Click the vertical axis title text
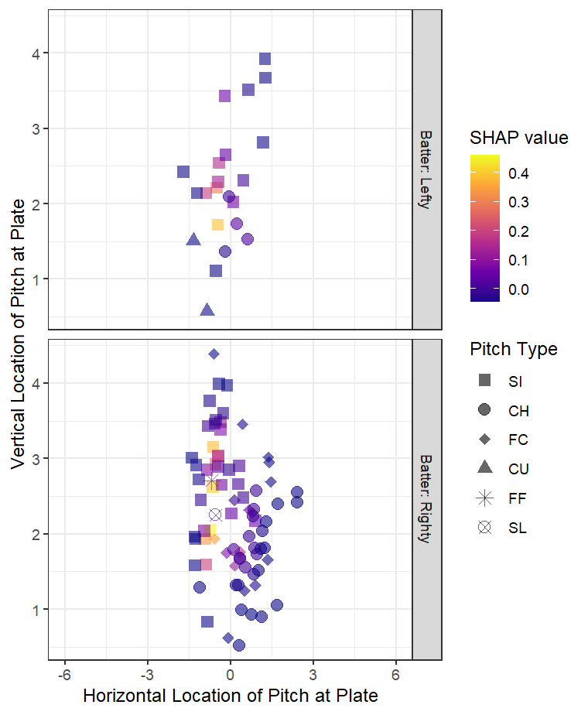588x715 pixels. (19, 334)
